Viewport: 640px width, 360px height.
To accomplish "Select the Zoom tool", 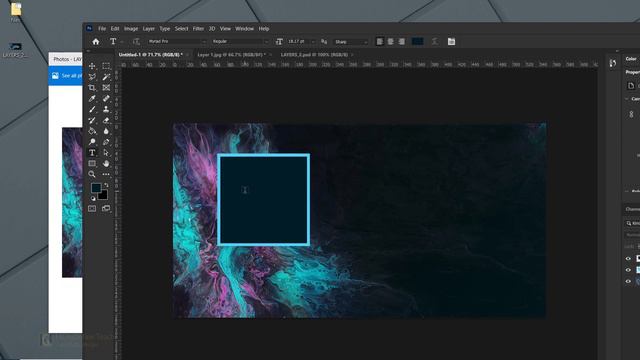I will pyautogui.click(x=92, y=174).
